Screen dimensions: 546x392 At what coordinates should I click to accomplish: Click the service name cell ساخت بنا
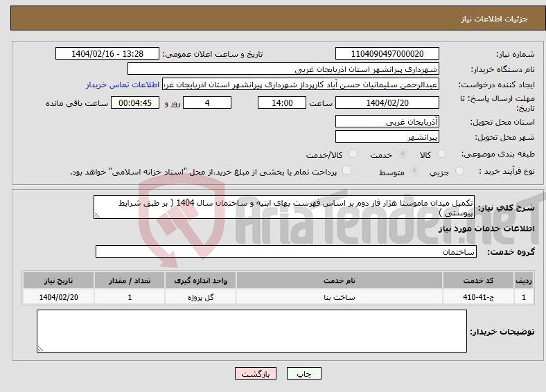340,297
